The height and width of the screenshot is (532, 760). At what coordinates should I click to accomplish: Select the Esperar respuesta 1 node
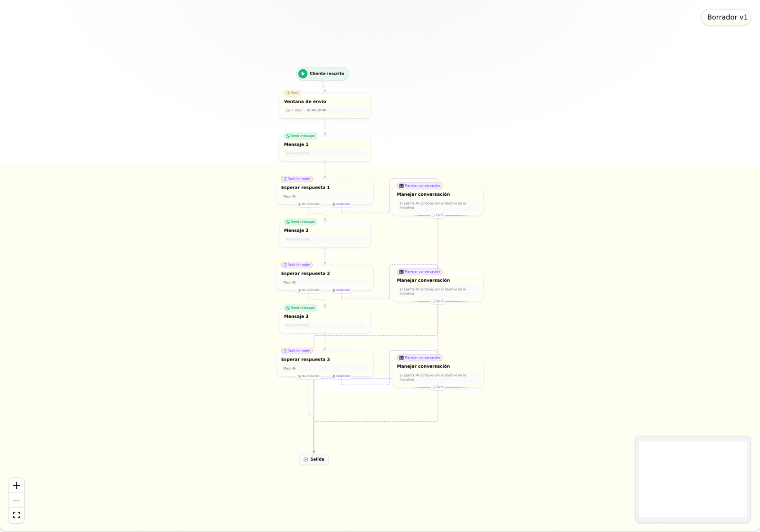[325, 191]
